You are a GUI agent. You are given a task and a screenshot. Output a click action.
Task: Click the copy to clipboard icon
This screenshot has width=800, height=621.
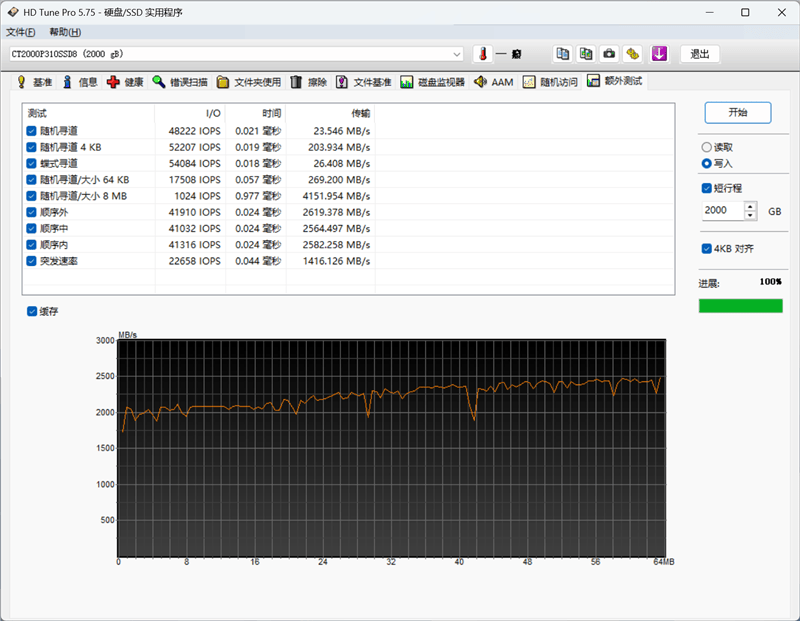pos(562,54)
